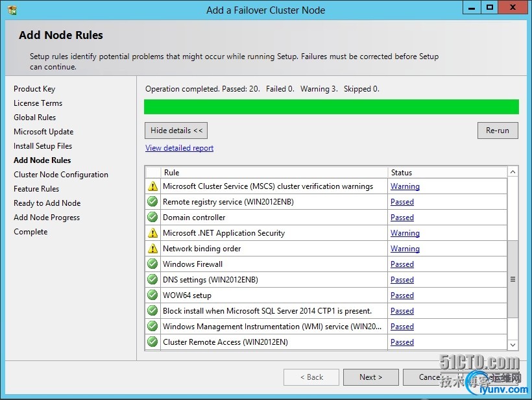This screenshot has width=532, height=400.
Task: Click 'DNS settings (WIN2012ENB)' rule text
Action: pyautogui.click(x=210, y=280)
